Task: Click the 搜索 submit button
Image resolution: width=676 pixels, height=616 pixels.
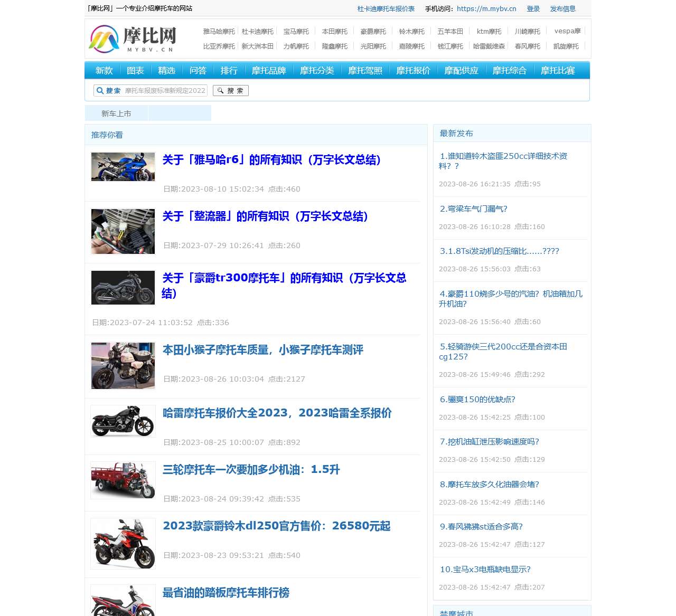Action: tap(231, 91)
